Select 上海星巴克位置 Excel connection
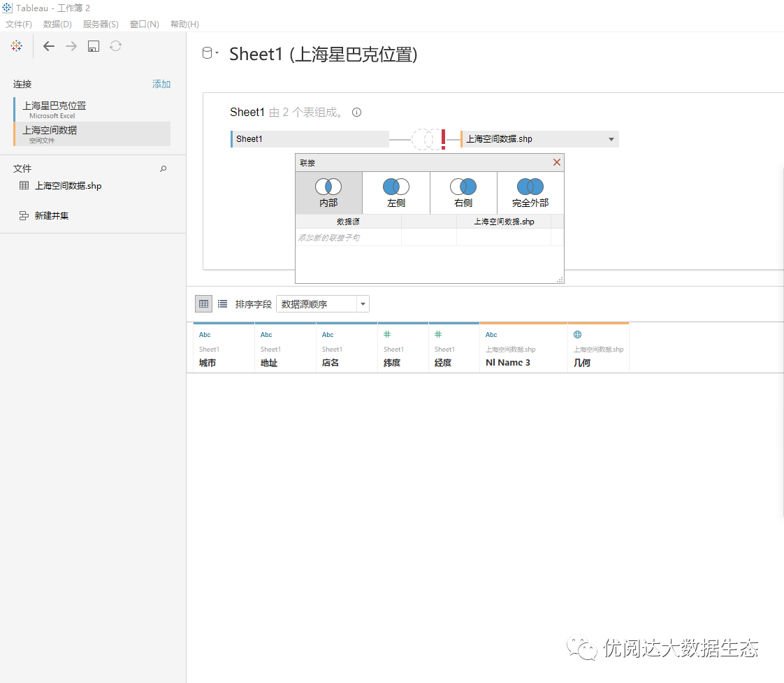The image size is (784, 683). (92, 109)
